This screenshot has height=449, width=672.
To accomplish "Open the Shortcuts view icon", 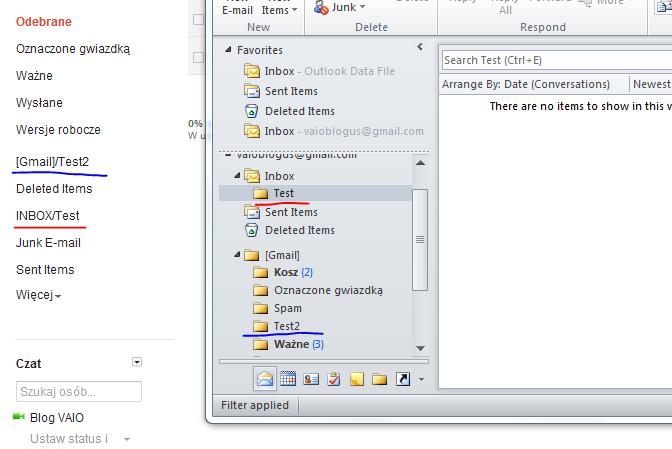I will coord(402,379).
